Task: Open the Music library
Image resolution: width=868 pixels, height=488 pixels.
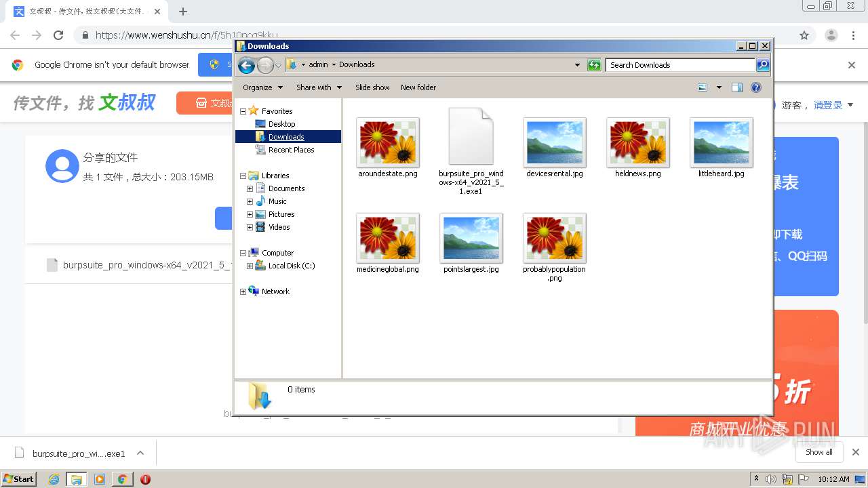Action: point(277,201)
